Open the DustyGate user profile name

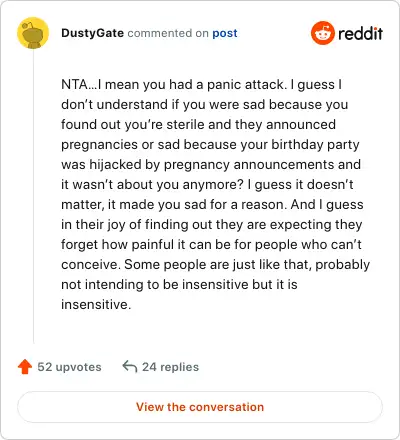click(92, 33)
